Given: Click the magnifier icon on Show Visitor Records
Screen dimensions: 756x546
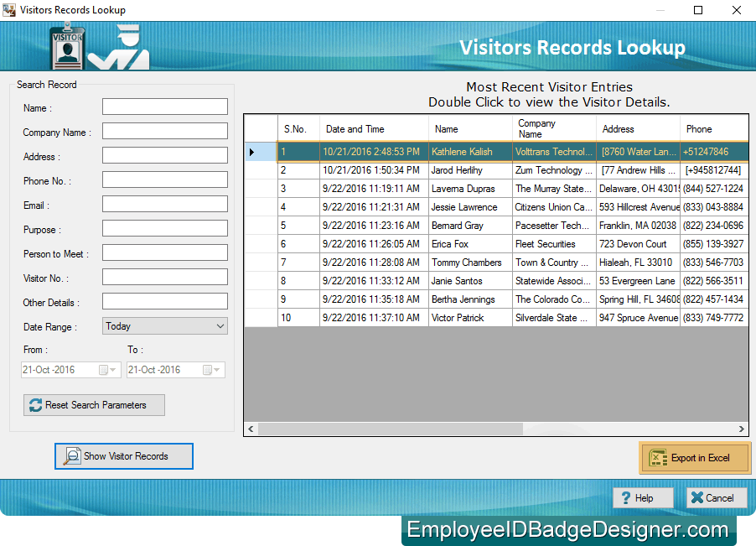Looking at the screenshot, I should [x=71, y=456].
